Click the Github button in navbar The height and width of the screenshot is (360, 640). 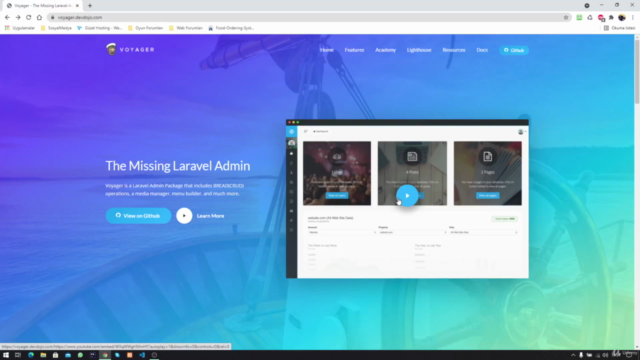[x=514, y=50]
